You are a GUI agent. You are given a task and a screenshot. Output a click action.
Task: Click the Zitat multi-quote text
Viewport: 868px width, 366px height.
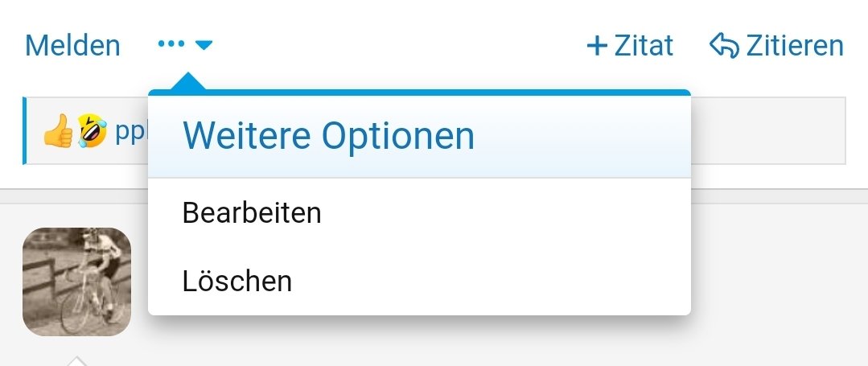coord(644,46)
